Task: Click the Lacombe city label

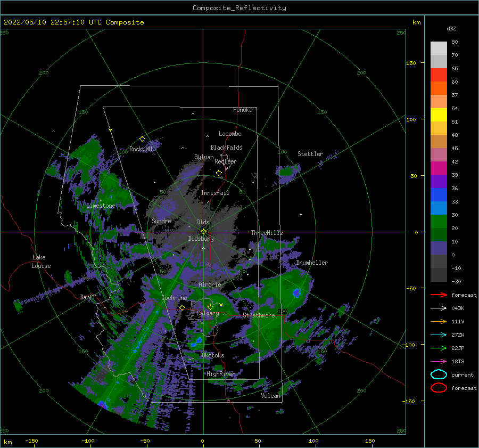Action: (x=230, y=134)
